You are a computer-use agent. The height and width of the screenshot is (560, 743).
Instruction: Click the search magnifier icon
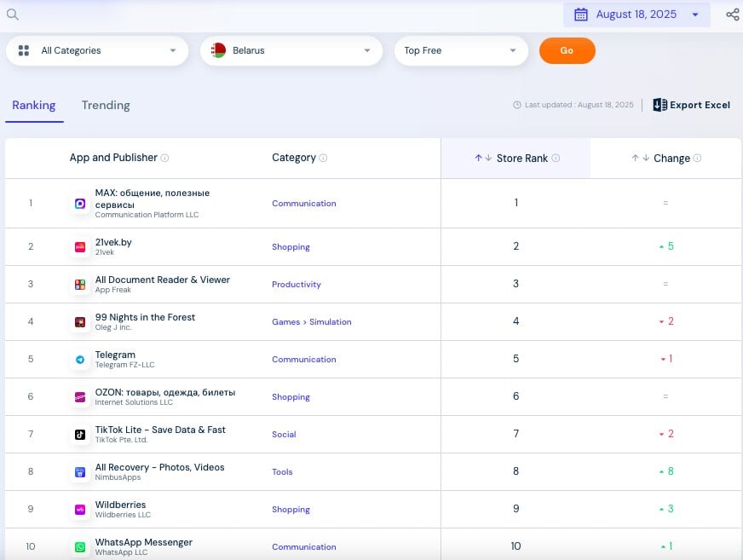pos(13,14)
